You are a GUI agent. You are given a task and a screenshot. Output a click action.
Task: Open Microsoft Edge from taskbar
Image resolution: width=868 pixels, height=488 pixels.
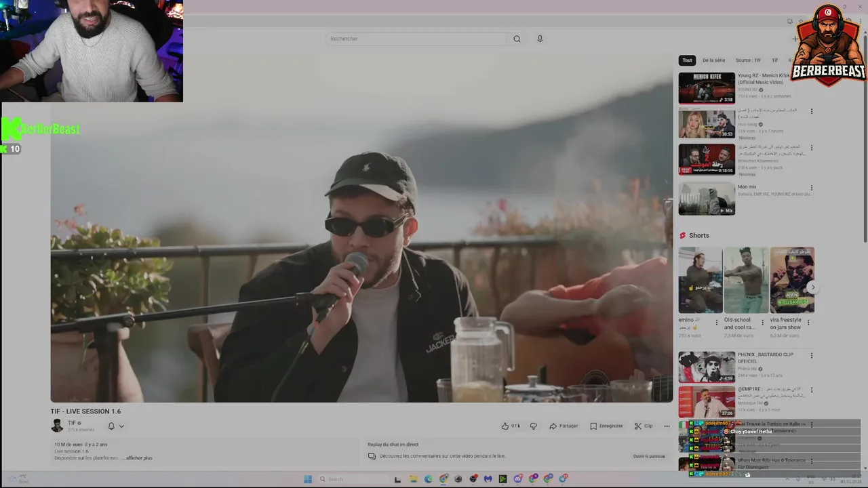428,479
